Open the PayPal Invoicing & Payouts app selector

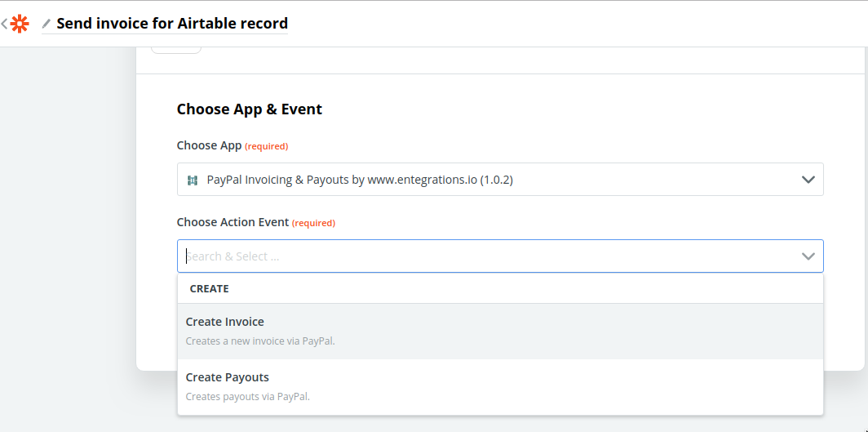pyautogui.click(x=500, y=180)
